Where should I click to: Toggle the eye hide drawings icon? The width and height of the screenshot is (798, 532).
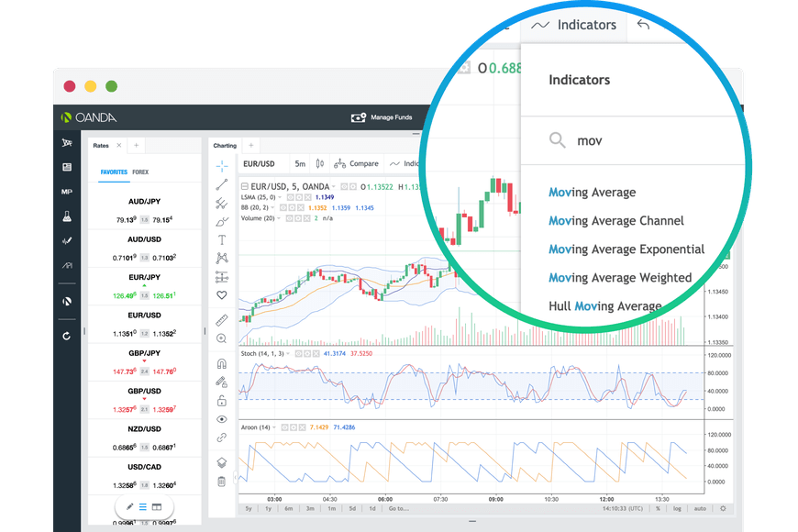[222, 419]
